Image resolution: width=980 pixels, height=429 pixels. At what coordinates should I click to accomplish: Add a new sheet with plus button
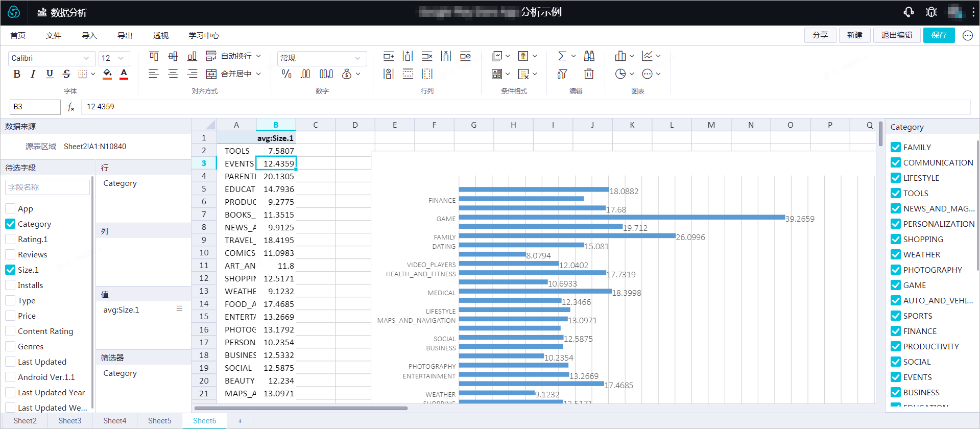pos(240,421)
